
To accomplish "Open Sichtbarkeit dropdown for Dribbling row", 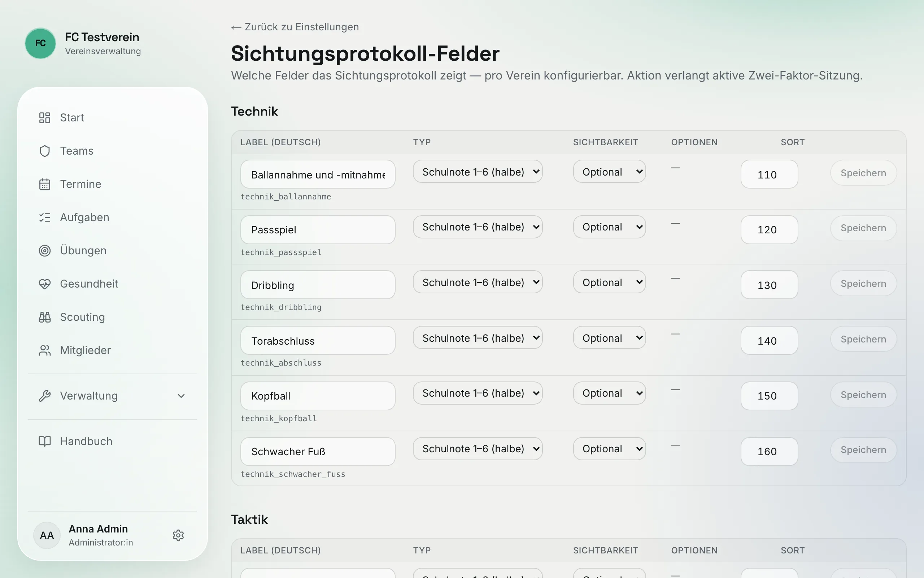I will (609, 282).
